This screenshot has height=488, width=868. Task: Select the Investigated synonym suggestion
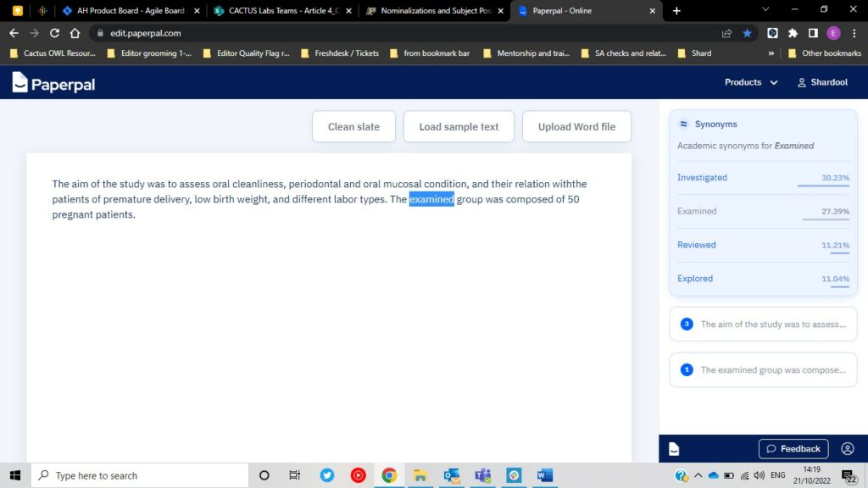tap(702, 178)
